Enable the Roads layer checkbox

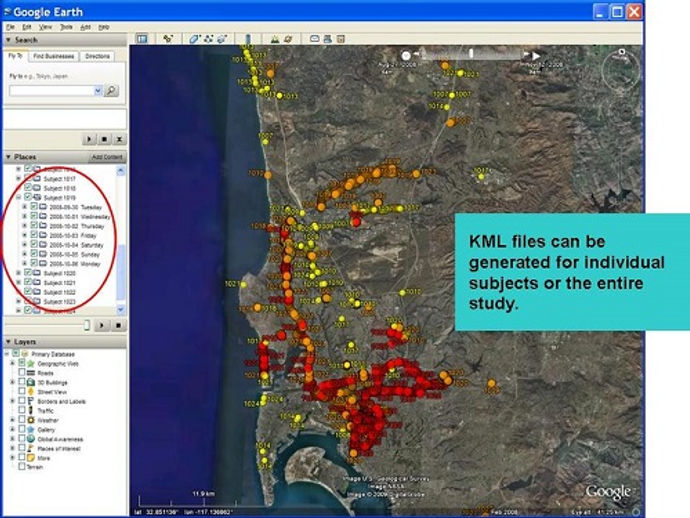[22, 373]
